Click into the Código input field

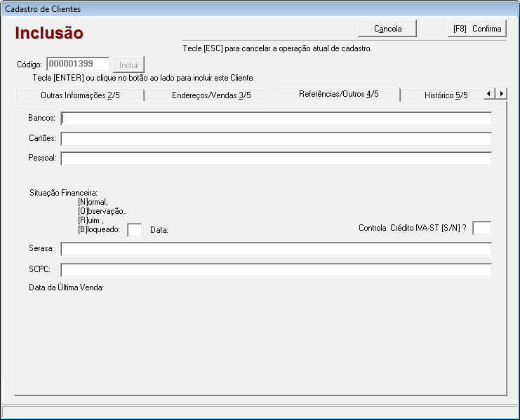[x=78, y=64]
